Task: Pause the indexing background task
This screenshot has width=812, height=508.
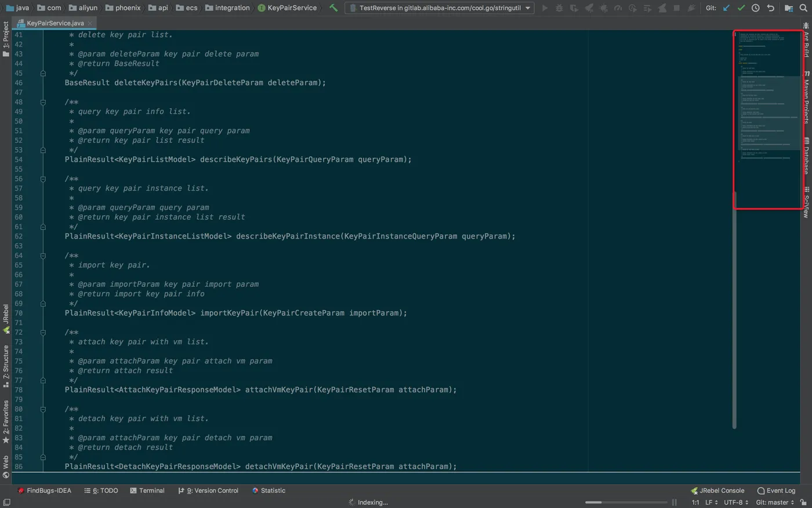Action: click(674, 502)
